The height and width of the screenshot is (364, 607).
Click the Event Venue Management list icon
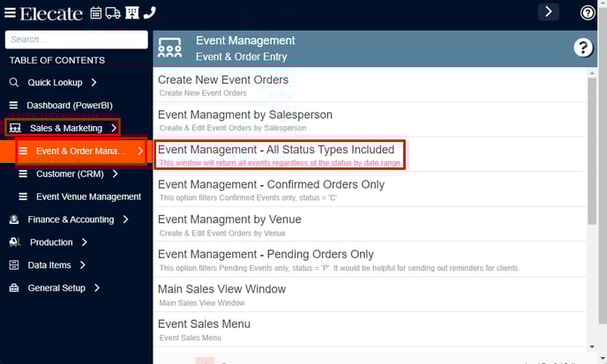point(23,197)
